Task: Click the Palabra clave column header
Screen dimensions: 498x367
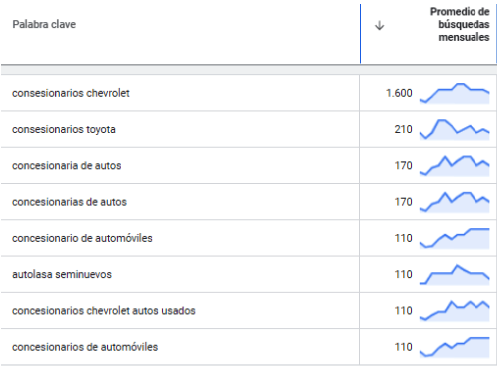Action: pyautogui.click(x=44, y=24)
